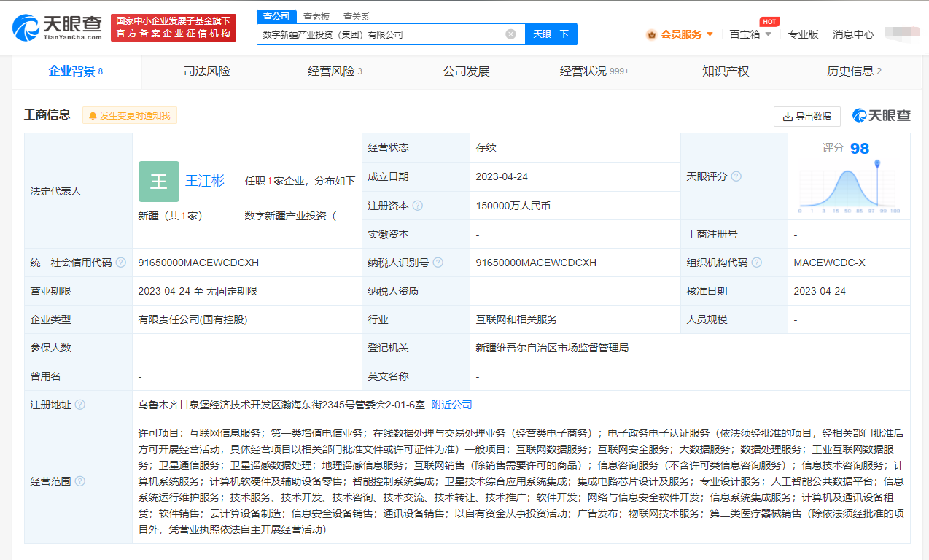Click help icon next to 组织机构代码
The image size is (929, 560).
(x=756, y=262)
